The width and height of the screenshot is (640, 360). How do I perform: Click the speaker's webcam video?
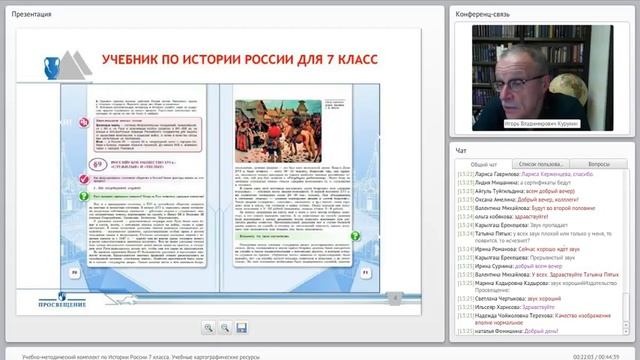pyautogui.click(x=542, y=78)
